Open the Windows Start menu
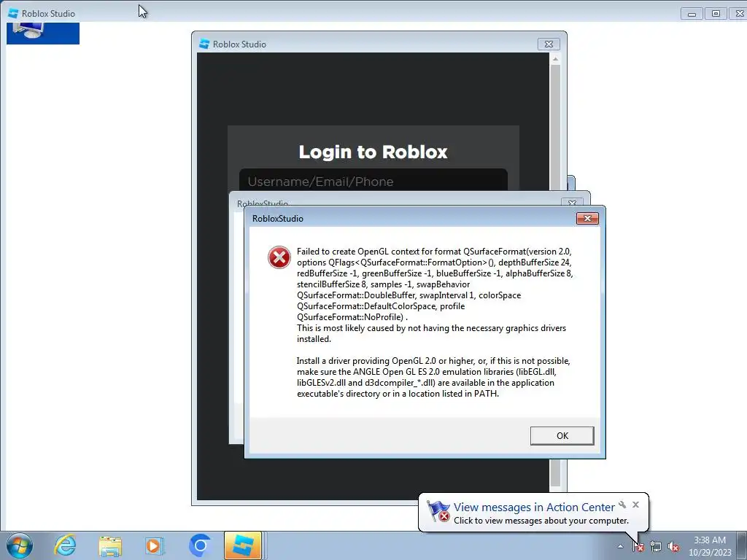Viewport: 747px width, 560px height. [x=20, y=545]
